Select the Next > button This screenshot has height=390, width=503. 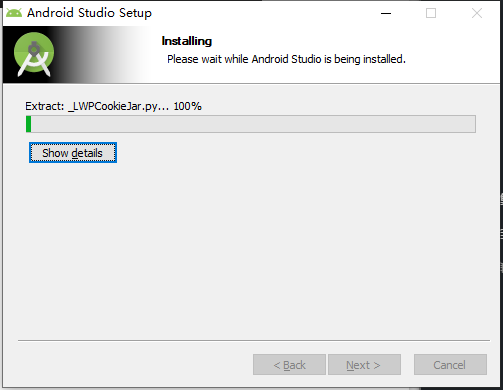(x=364, y=365)
